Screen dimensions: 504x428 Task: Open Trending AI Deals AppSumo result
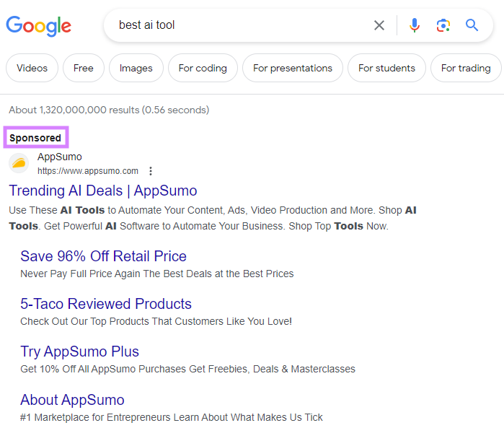coord(102,191)
